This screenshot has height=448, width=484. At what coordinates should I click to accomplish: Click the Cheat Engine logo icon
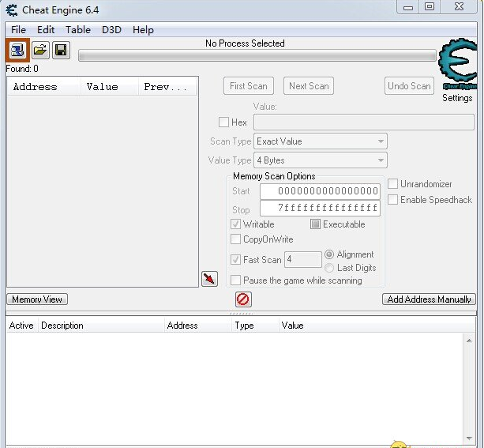pos(459,63)
